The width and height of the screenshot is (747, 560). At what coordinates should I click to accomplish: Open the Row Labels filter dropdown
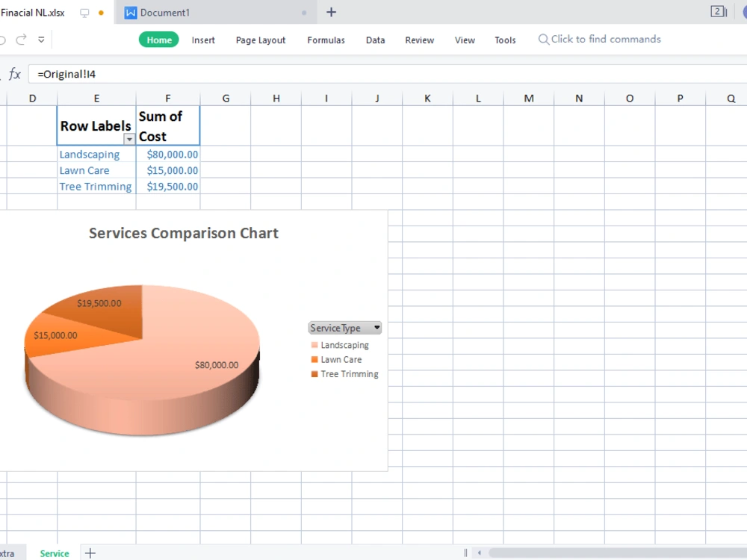tap(129, 139)
